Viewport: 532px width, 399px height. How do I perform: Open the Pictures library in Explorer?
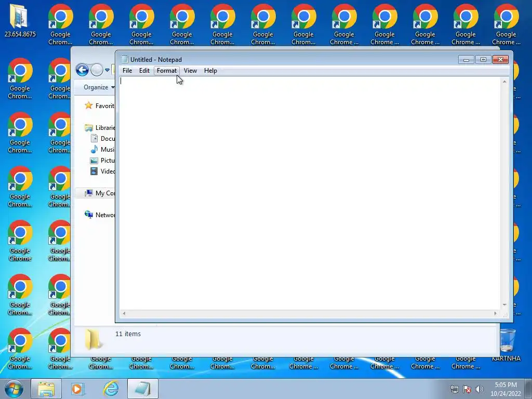[103, 160]
